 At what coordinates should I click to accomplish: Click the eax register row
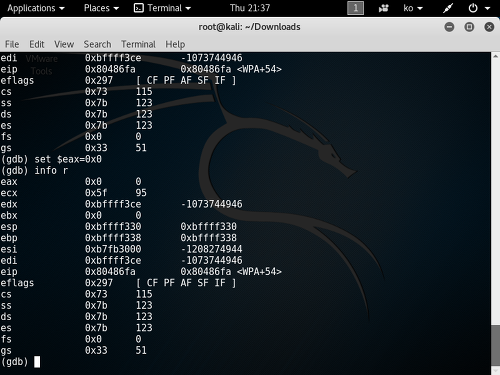coord(71,182)
